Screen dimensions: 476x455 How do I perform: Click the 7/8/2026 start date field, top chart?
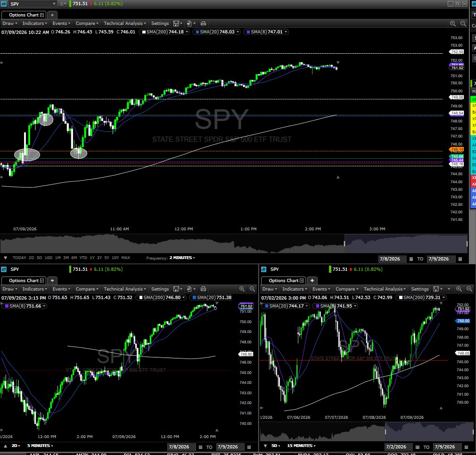coord(392,259)
